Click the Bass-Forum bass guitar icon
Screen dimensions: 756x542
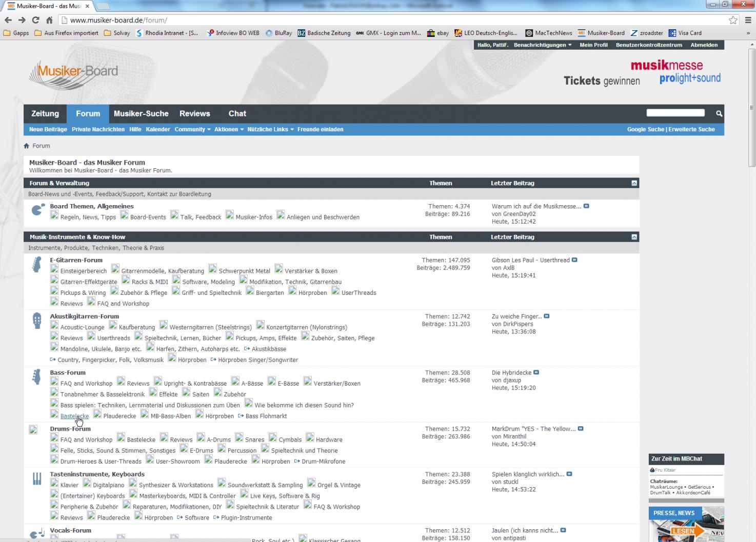37,377
